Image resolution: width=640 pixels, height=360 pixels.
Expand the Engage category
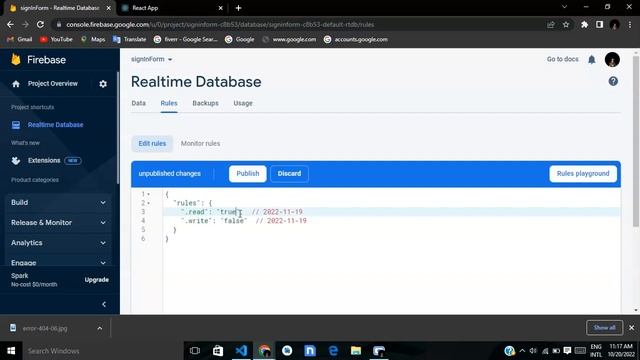pos(58,262)
